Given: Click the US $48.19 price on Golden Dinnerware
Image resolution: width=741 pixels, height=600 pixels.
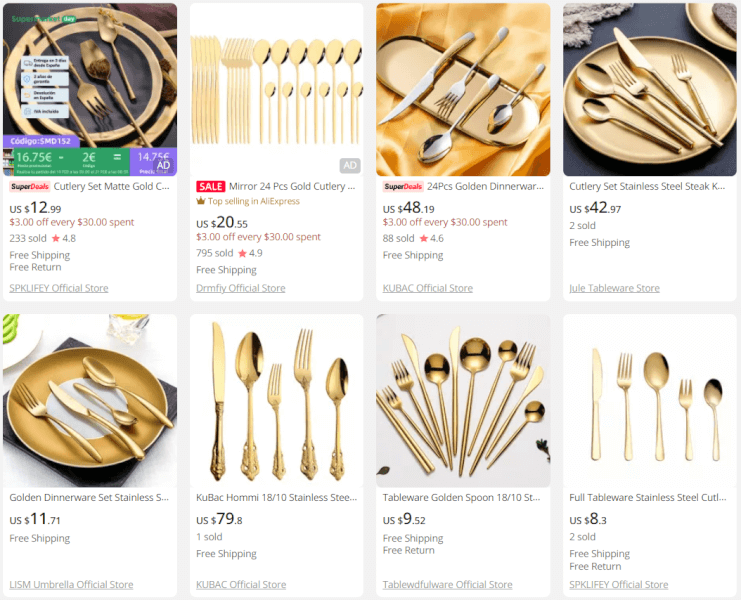Looking at the screenshot, I should coord(408,208).
